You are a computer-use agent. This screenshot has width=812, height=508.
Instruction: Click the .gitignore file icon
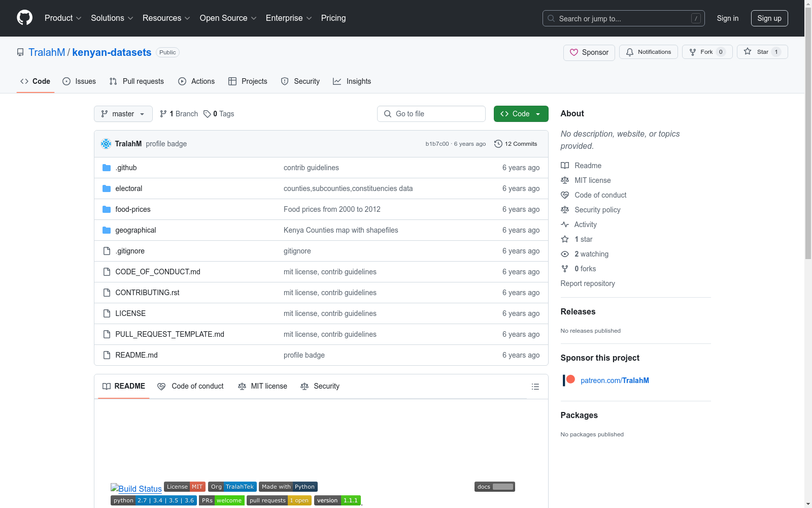(107, 251)
